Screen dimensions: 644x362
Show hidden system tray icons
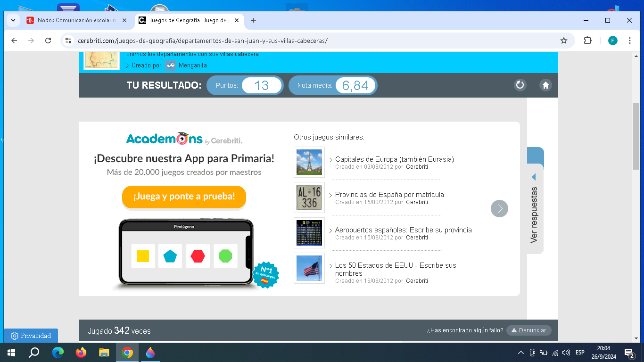tap(520, 353)
